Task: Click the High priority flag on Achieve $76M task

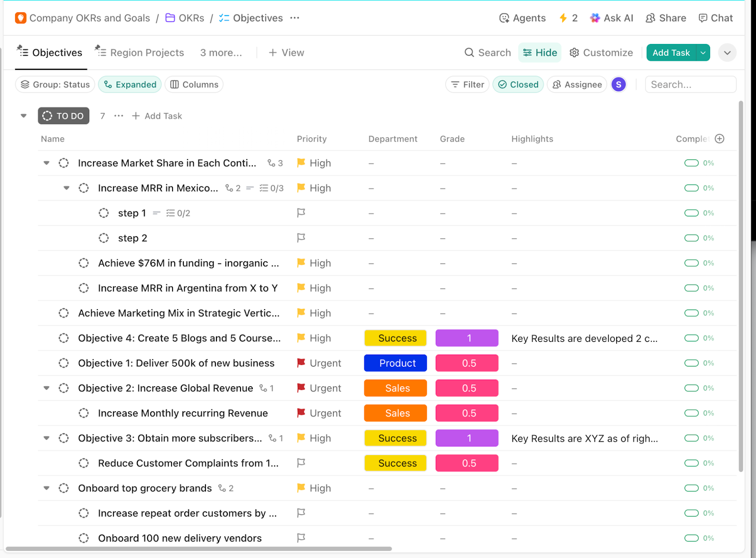Action: tap(301, 263)
